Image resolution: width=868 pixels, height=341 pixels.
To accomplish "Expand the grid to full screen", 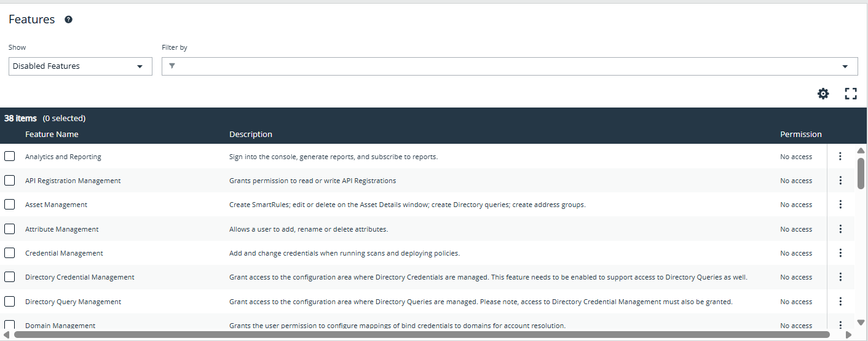I will pos(851,93).
